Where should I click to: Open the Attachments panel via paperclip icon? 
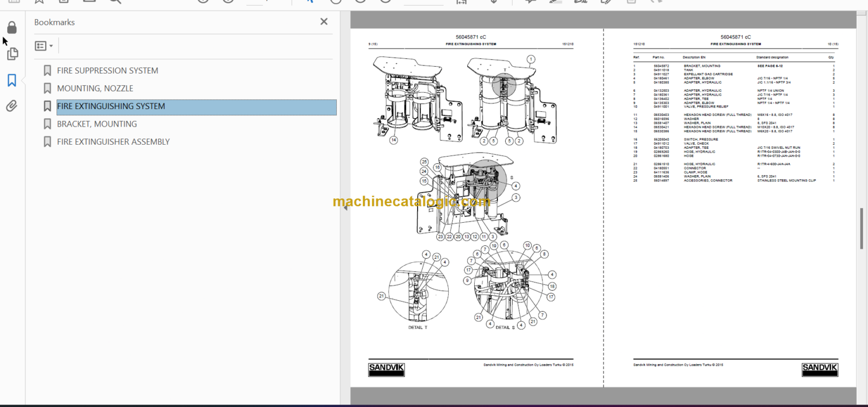click(11, 106)
